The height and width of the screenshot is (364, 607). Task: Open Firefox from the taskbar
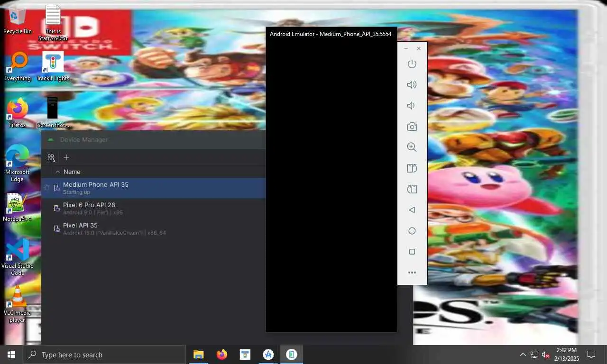coord(221,355)
